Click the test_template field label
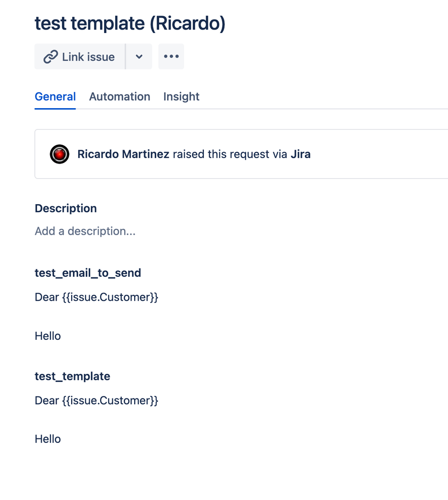Image resolution: width=448 pixels, height=500 pixels. [73, 376]
